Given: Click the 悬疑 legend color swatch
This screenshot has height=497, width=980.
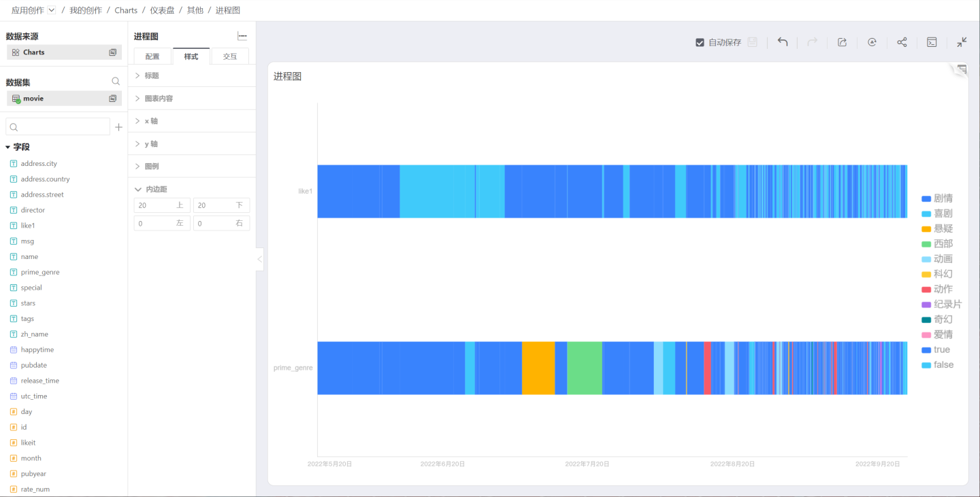Looking at the screenshot, I should coord(926,229).
